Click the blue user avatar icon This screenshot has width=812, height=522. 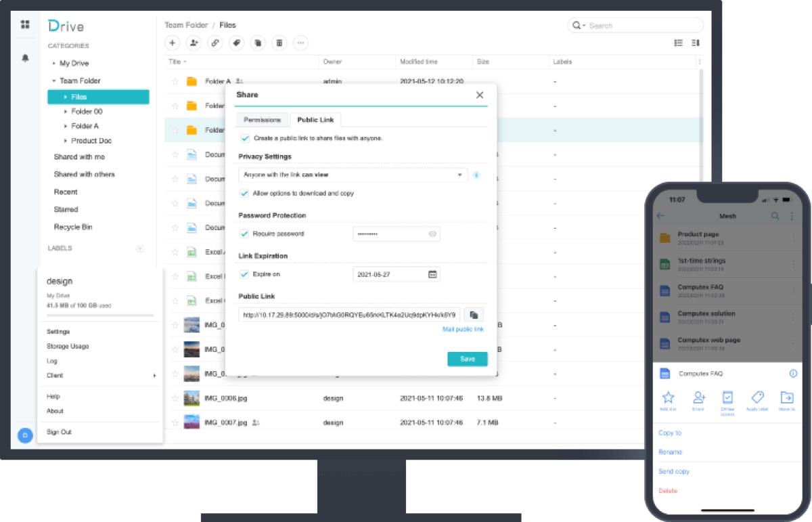pyautogui.click(x=25, y=435)
